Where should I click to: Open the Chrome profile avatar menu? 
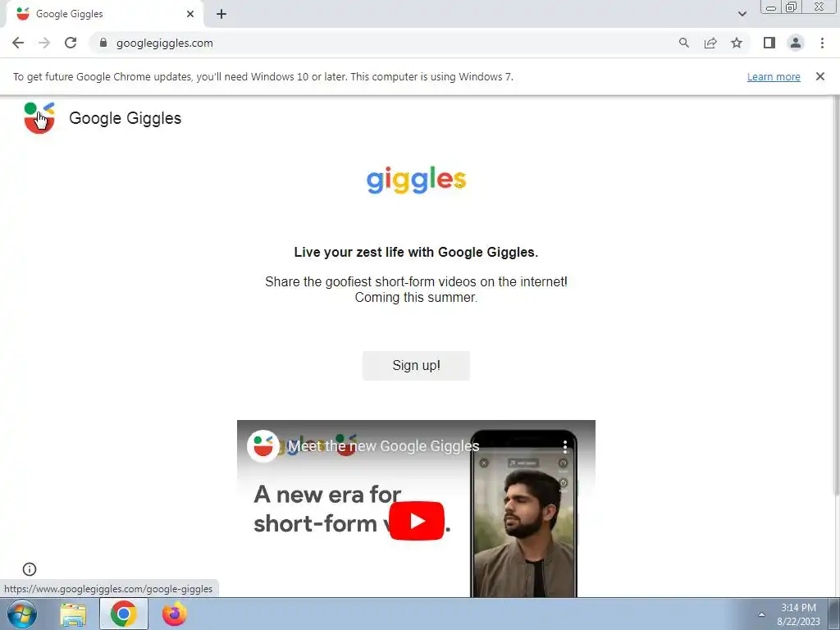[796, 43]
